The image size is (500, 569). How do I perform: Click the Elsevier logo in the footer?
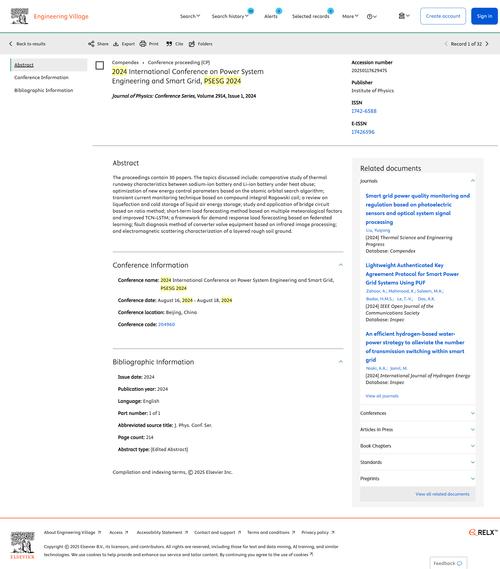[x=22, y=545]
